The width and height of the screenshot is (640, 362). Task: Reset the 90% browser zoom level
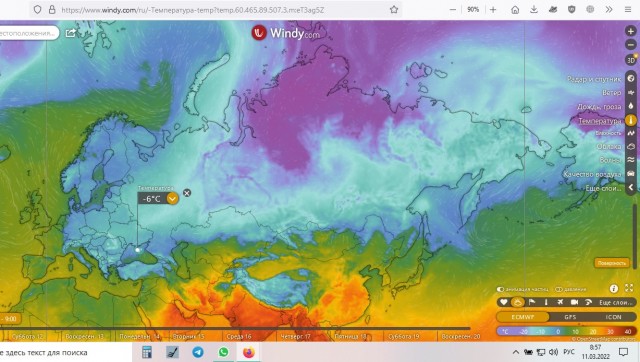tap(473, 9)
